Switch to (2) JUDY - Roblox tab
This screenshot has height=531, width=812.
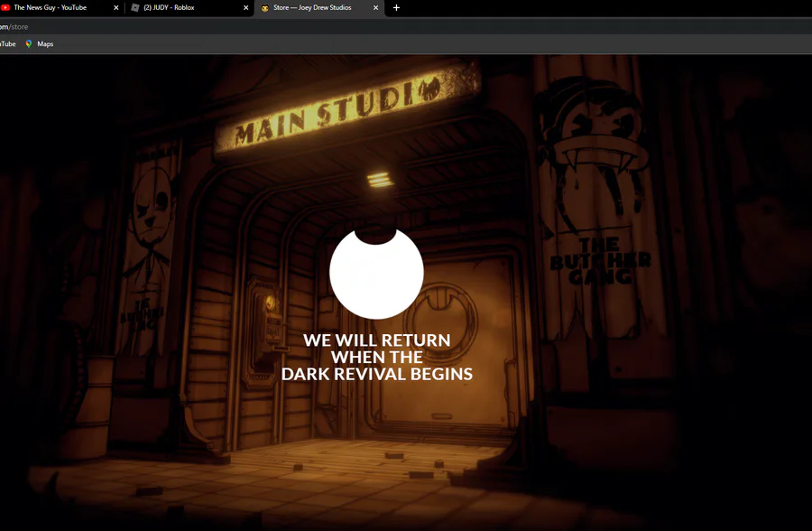pos(189,8)
